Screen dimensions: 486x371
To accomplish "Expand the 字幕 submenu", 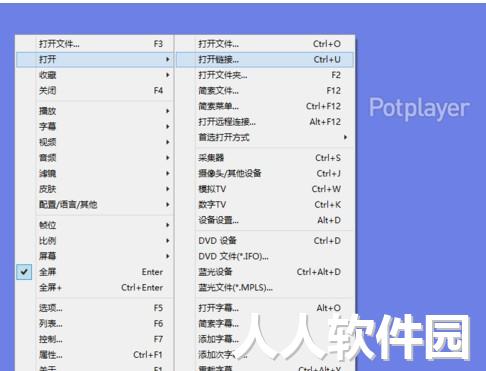I will coord(94,126).
